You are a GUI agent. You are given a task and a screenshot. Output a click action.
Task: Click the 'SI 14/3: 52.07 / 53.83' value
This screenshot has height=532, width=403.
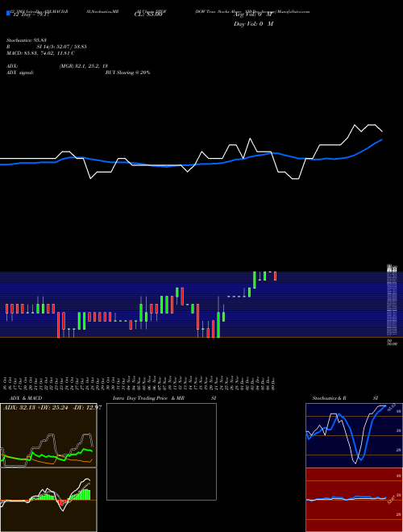coord(62,47)
